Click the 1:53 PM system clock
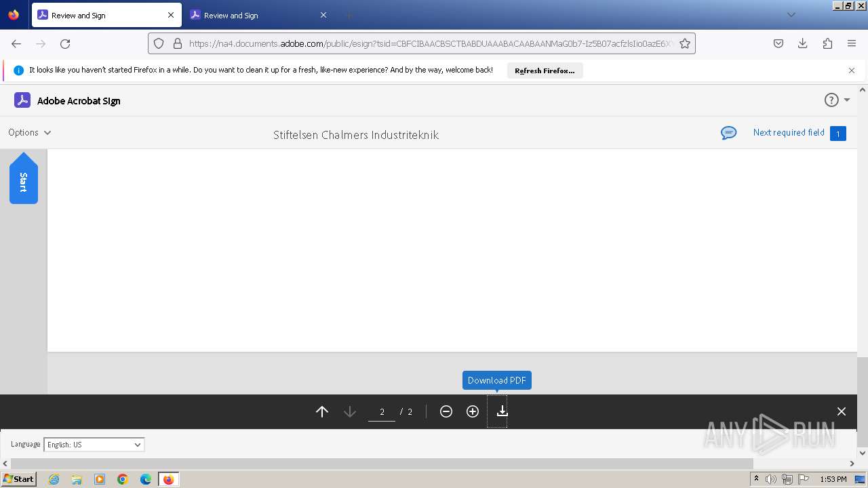The image size is (868, 488). [833, 479]
